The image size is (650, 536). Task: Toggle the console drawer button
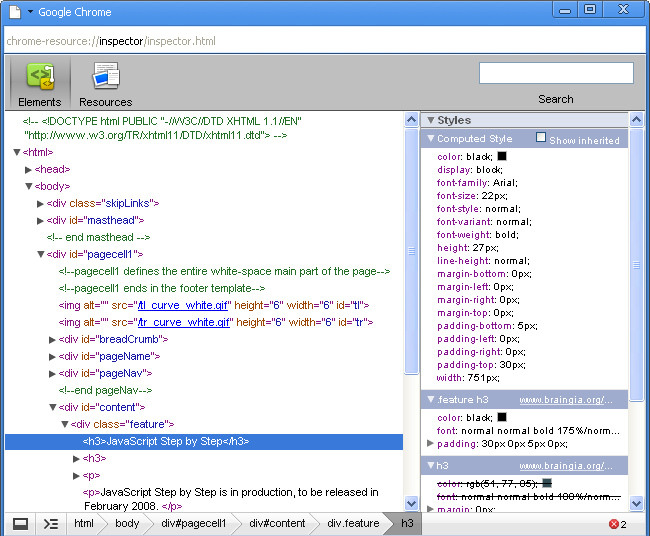point(20,524)
